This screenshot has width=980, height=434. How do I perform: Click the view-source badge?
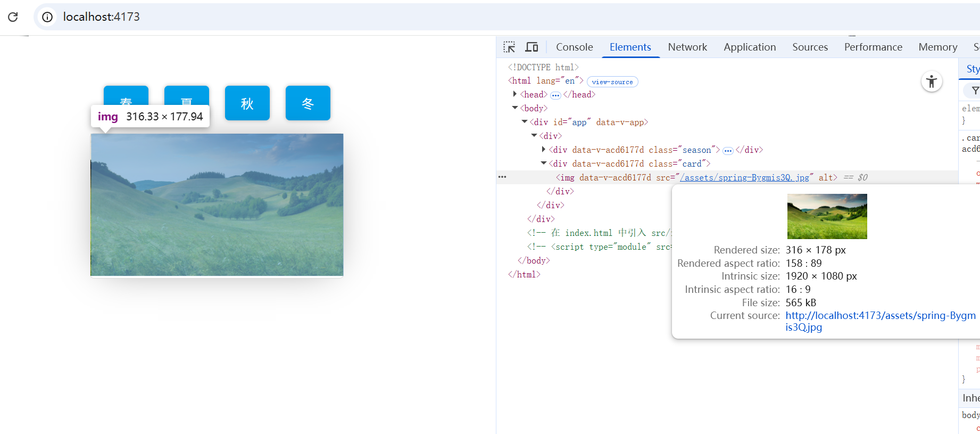tap(612, 82)
